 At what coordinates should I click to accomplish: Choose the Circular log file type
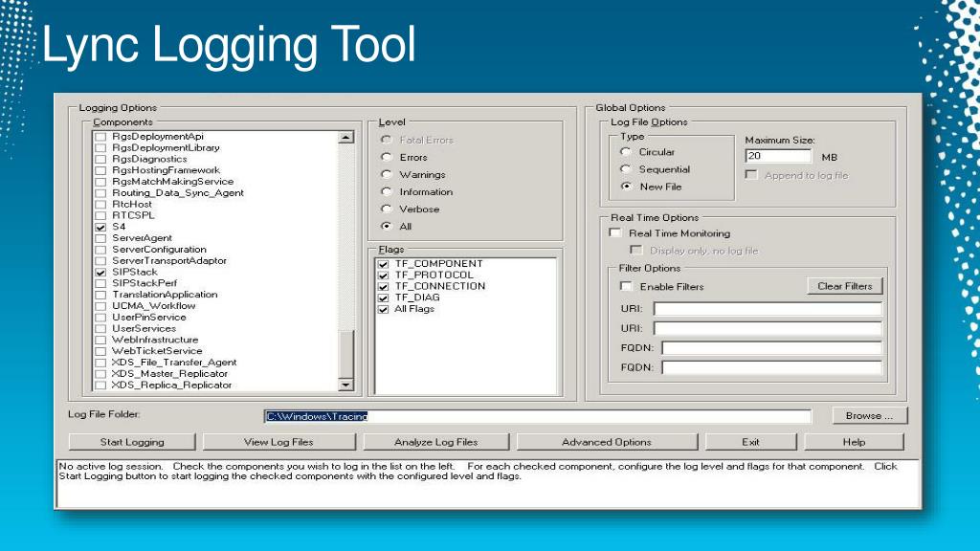(x=626, y=152)
